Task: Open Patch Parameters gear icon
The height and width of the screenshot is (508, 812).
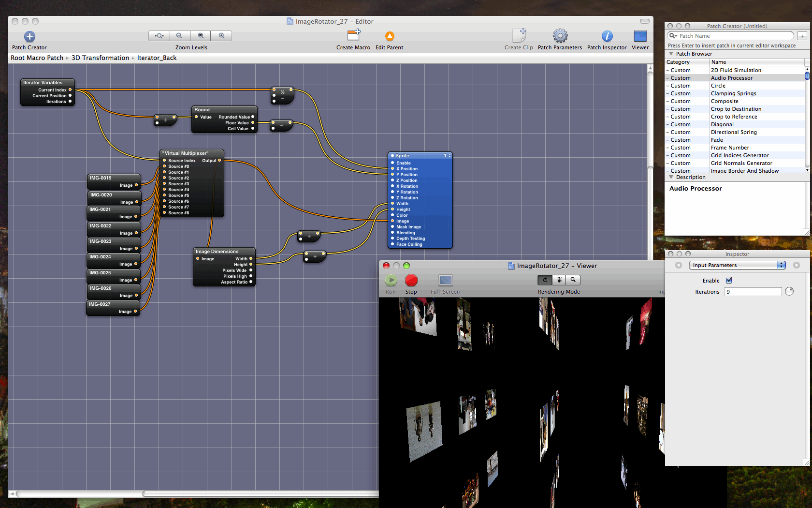Action: pyautogui.click(x=560, y=36)
